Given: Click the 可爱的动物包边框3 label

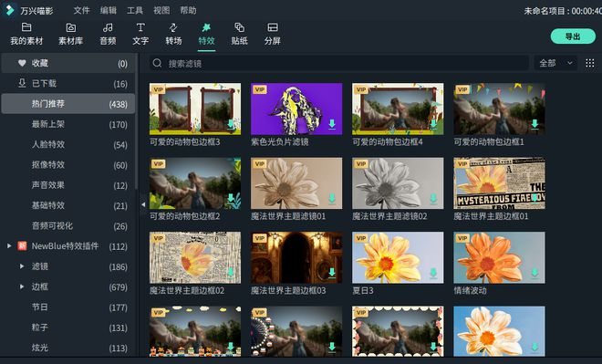Looking at the screenshot, I should tap(184, 142).
